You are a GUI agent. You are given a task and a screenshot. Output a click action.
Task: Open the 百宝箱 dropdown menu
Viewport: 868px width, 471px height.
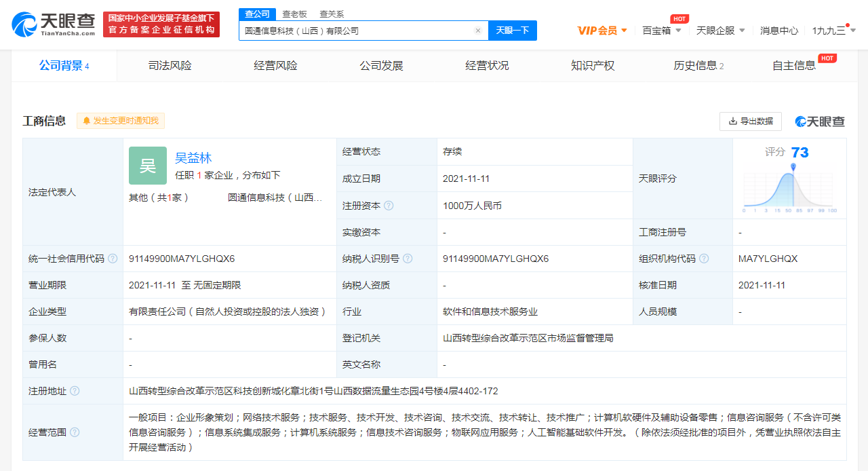click(662, 31)
